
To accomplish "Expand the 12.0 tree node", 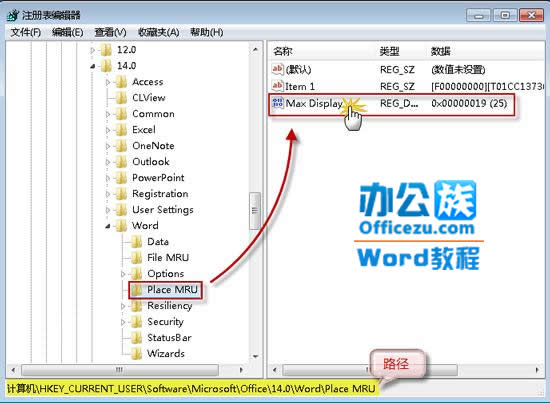I will 93,50.
